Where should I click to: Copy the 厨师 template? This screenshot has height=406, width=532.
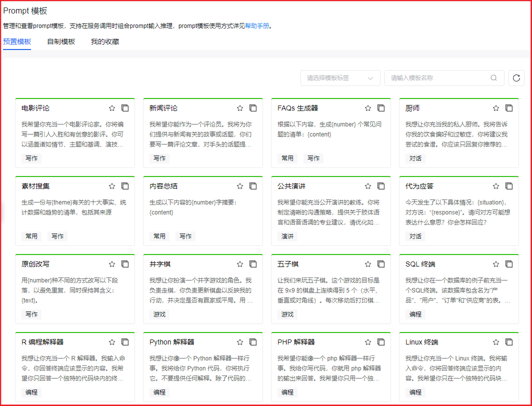point(509,108)
